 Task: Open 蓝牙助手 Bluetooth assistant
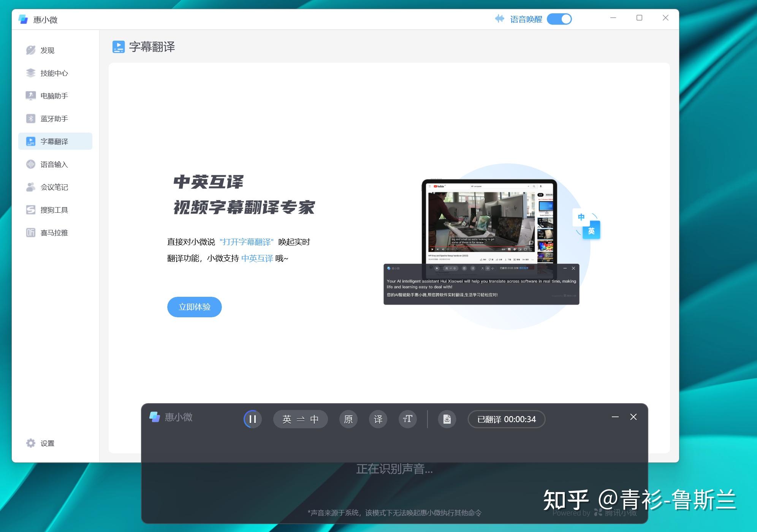pos(53,119)
